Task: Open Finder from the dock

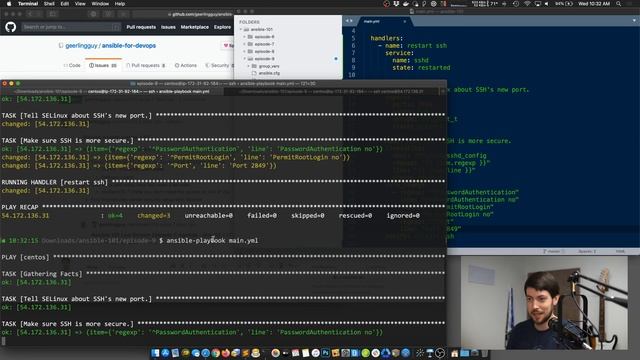Action: point(156,353)
